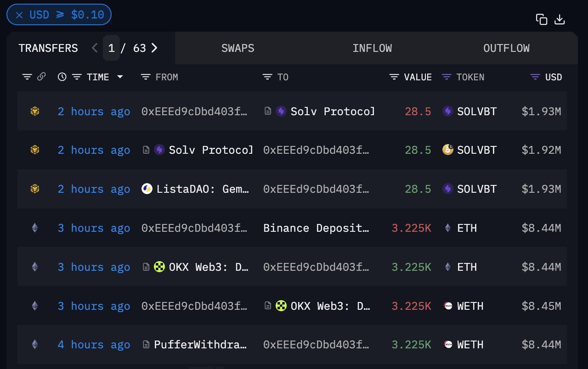Open the TRANSFERS tab

pyautogui.click(x=48, y=48)
